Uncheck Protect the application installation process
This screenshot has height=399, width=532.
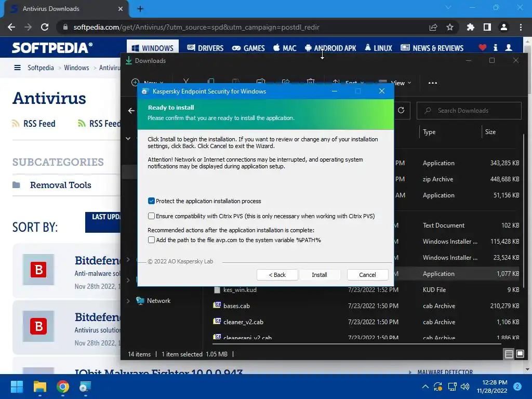point(151,201)
